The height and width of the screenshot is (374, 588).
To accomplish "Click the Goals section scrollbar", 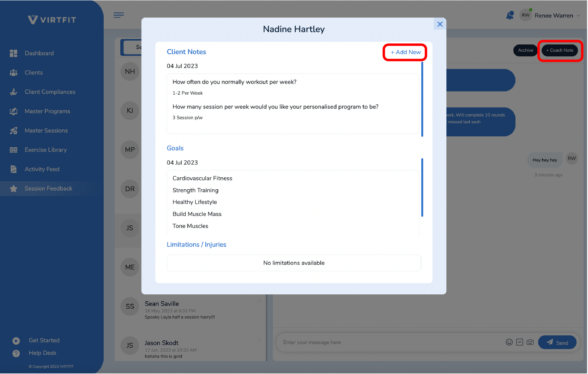I will coord(422,187).
